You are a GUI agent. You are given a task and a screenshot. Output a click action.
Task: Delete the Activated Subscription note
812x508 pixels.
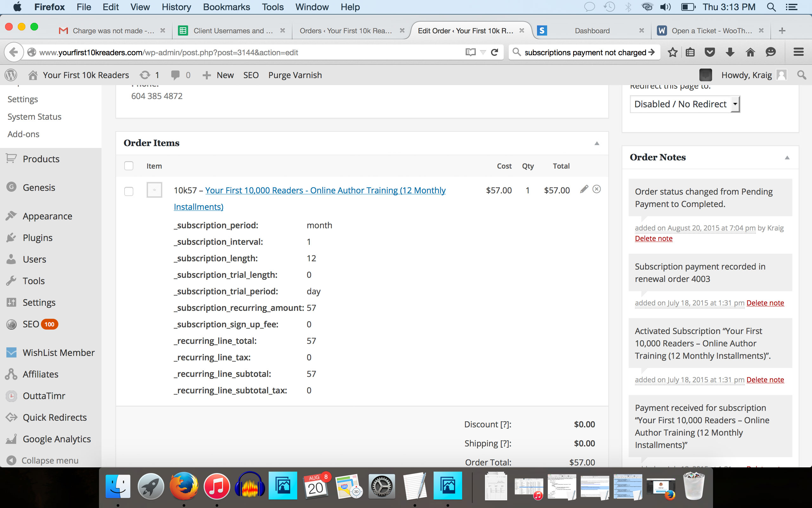pos(765,380)
